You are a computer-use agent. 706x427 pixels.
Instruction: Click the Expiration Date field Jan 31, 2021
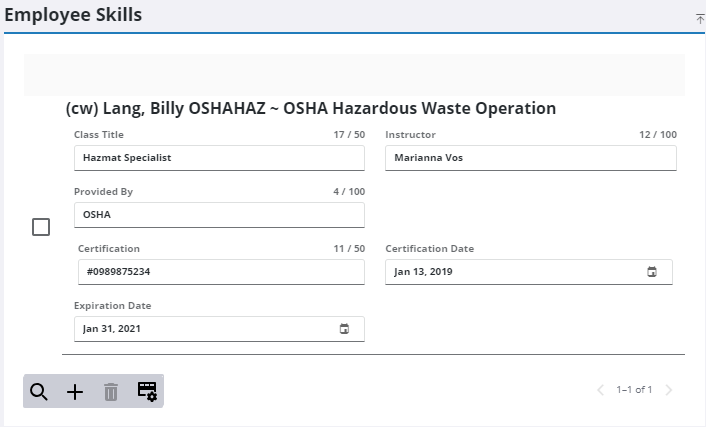point(219,329)
